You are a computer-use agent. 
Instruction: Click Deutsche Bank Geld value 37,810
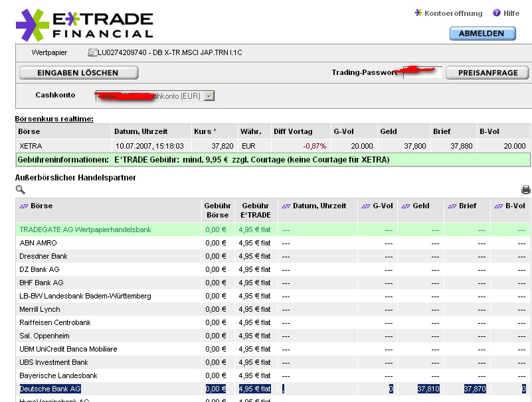[x=428, y=389]
